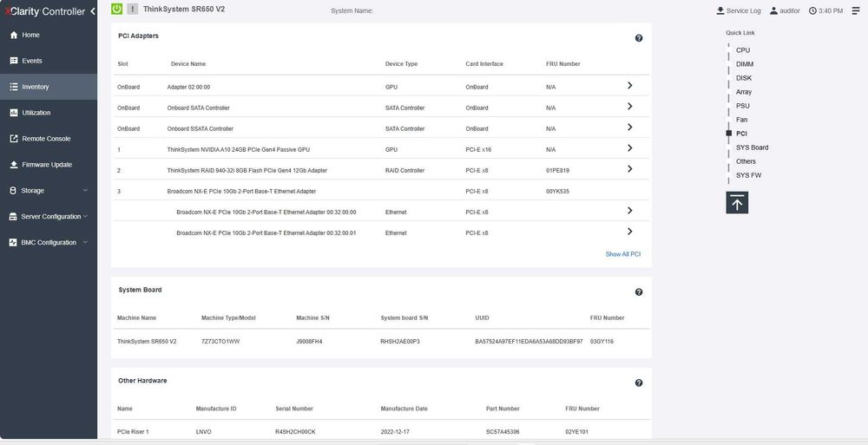Click the Device Type column header

(401, 64)
